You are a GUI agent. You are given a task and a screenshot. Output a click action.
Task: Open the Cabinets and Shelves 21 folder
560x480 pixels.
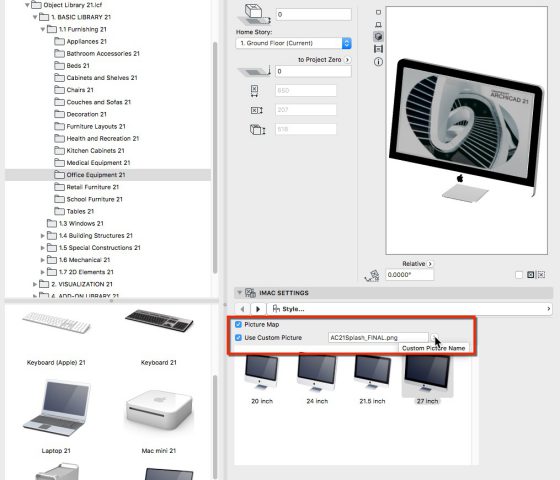(x=96, y=78)
